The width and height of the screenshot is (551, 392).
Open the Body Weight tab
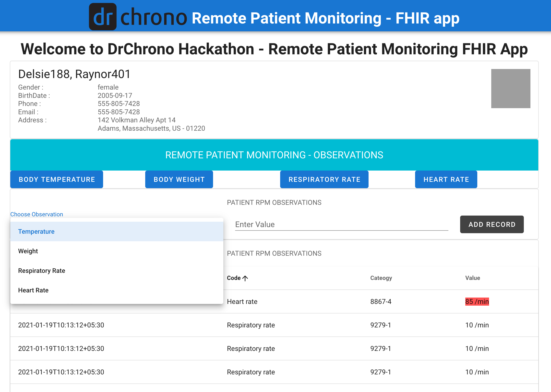point(179,179)
